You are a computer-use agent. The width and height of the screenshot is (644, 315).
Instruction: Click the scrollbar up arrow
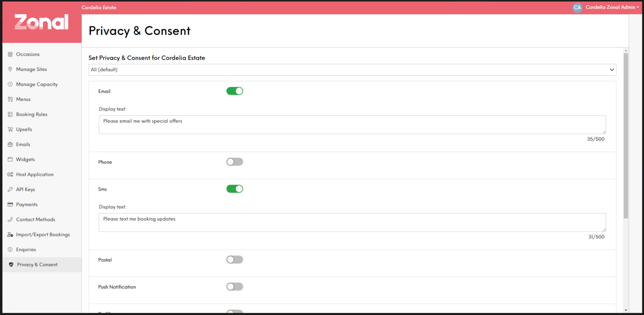coord(626,50)
